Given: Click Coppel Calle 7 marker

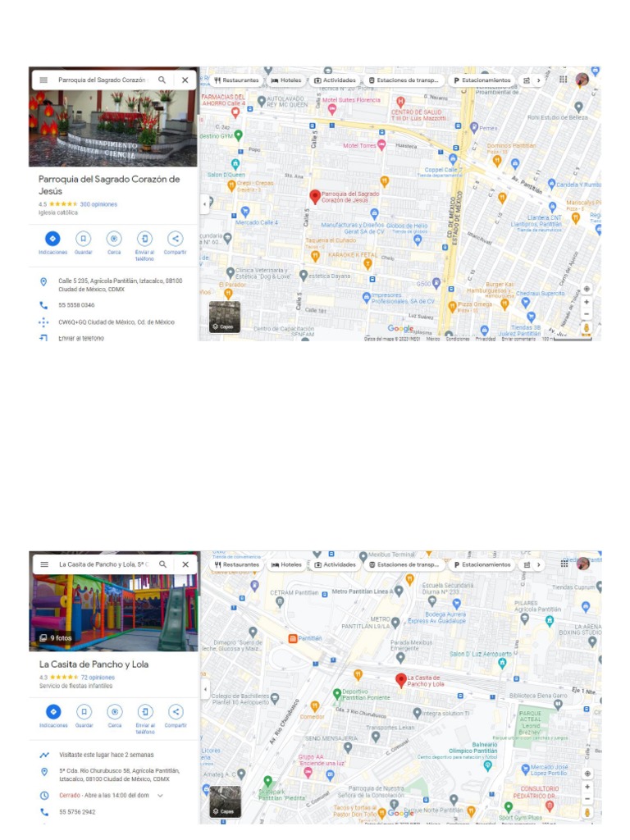Looking at the screenshot, I should click(453, 159).
